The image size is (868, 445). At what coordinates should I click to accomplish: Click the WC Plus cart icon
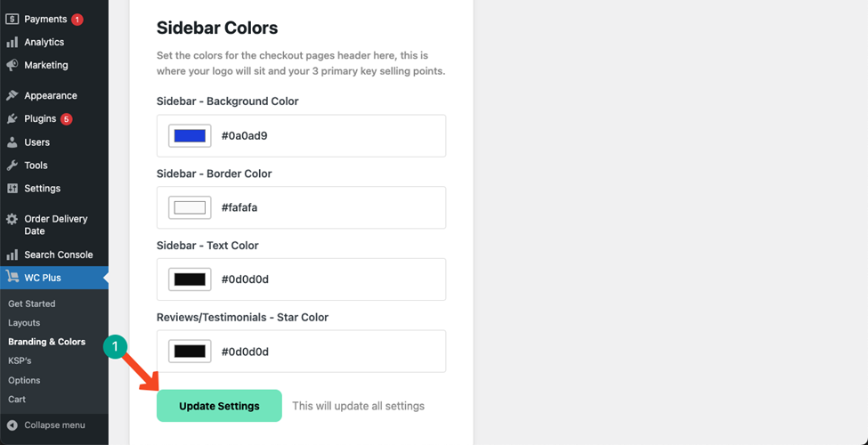coord(12,278)
